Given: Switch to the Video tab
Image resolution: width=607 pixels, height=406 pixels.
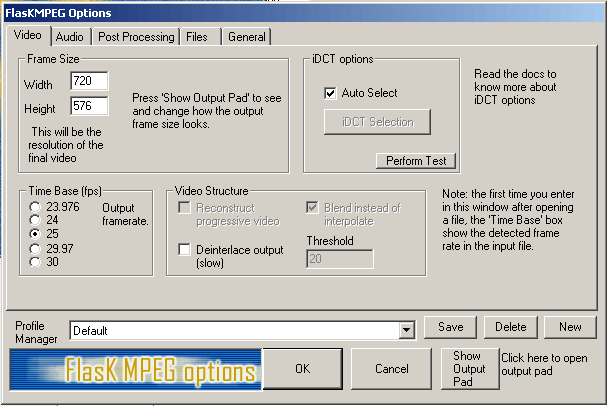Looking at the screenshot, I should [x=28, y=36].
